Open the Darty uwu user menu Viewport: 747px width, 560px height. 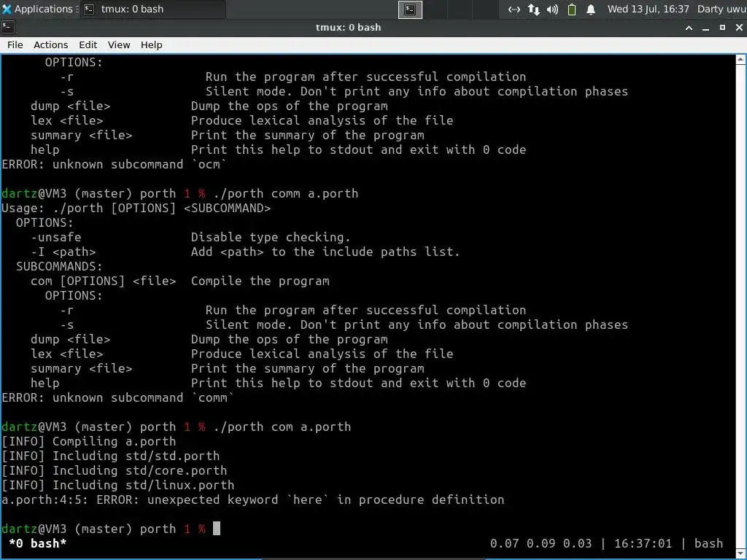click(x=721, y=9)
